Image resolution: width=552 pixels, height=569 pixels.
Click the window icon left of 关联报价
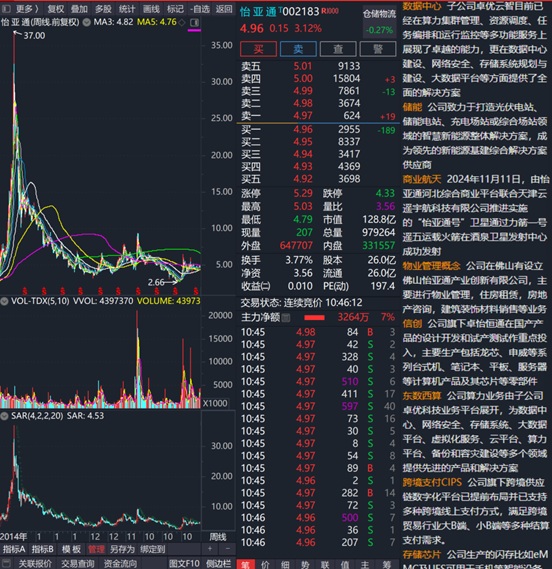[7, 564]
